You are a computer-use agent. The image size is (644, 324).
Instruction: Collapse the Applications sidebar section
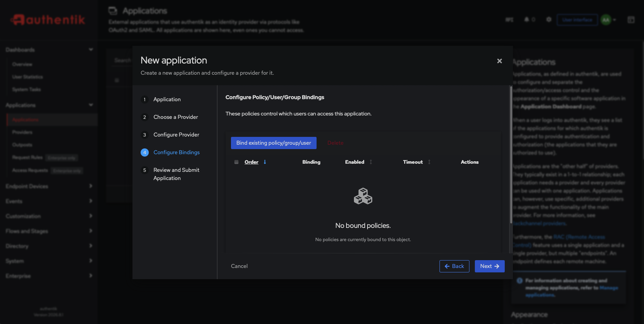tap(49, 105)
